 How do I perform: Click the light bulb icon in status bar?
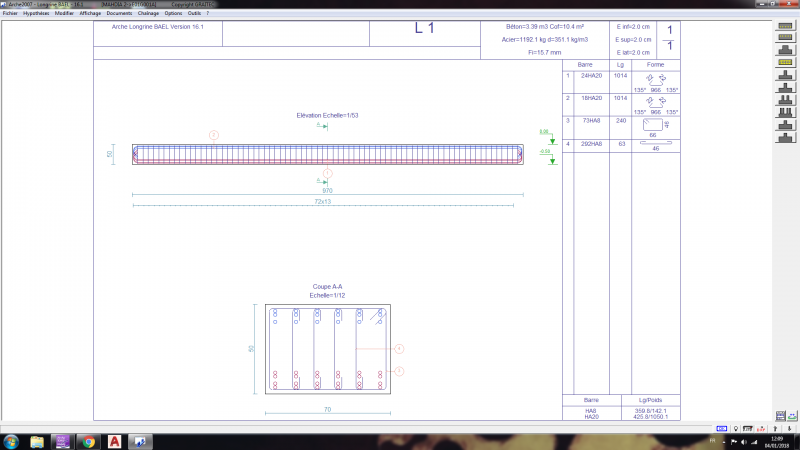(736, 429)
